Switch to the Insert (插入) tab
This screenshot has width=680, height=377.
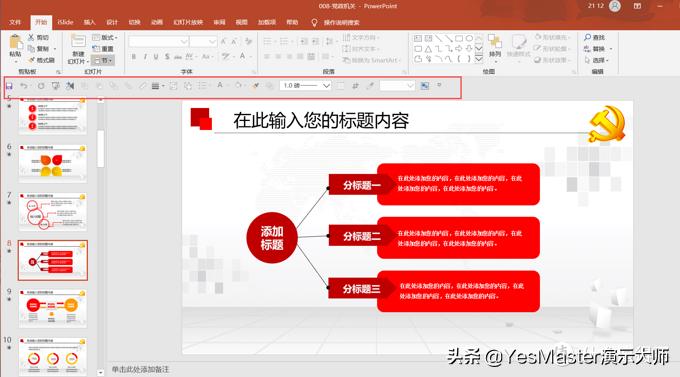(89, 22)
